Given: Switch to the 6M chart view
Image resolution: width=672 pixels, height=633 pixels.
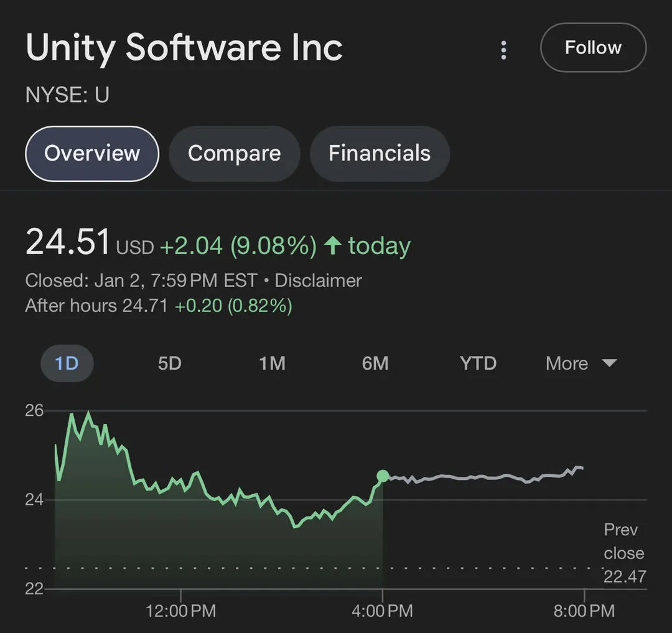Looking at the screenshot, I should click(x=375, y=363).
